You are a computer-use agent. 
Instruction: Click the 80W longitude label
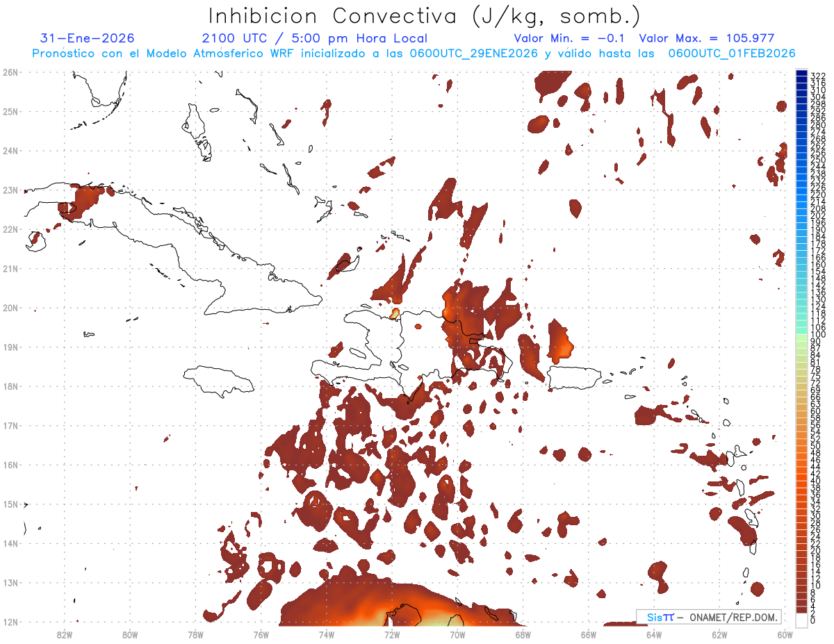coord(129,634)
